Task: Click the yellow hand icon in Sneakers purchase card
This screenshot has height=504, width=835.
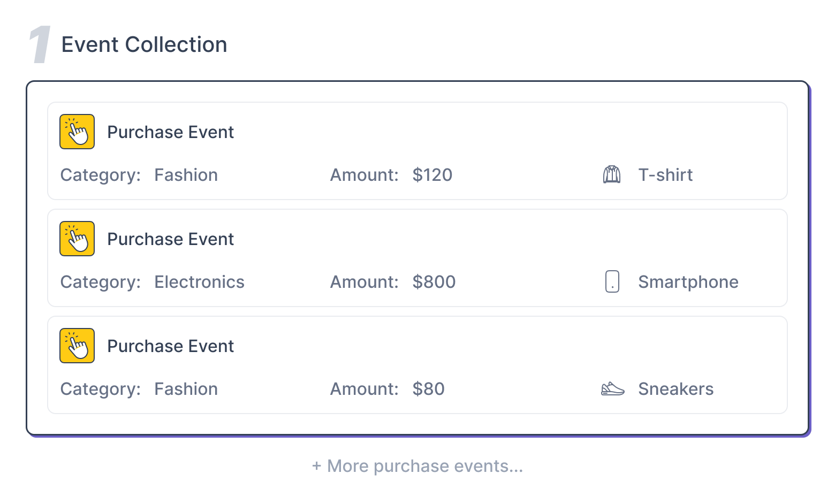Action: click(x=77, y=346)
